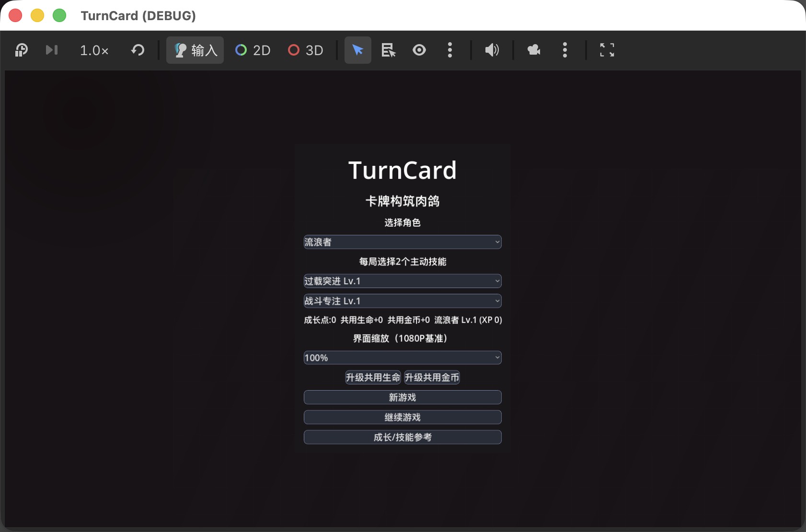Switch to 3D node selection mode
This screenshot has height=532, width=806.
click(x=305, y=50)
